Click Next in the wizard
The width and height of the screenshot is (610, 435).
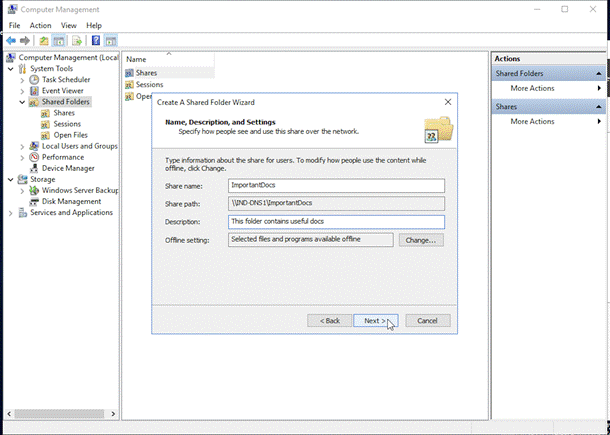coord(375,321)
